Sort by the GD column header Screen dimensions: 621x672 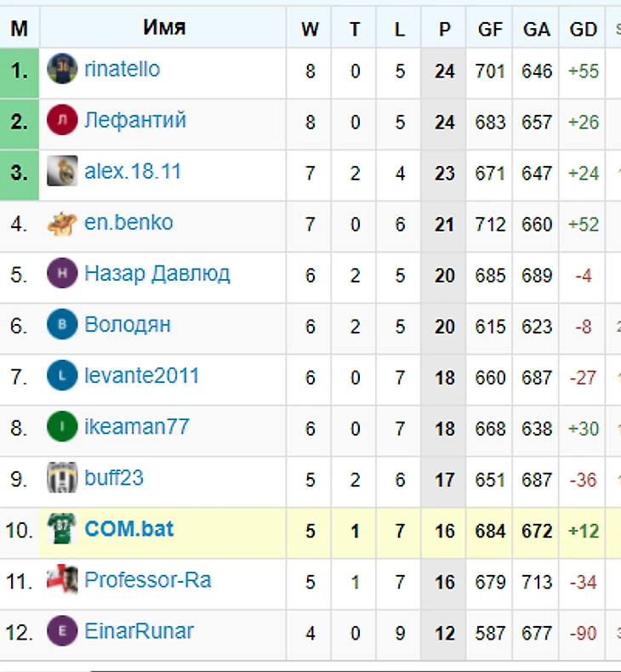[583, 30]
